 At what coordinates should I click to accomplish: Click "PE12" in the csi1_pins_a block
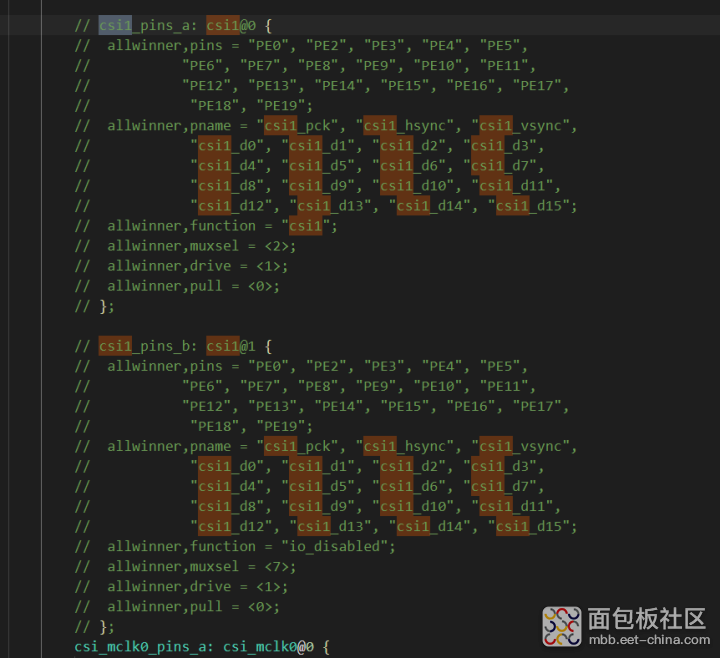tap(207, 86)
